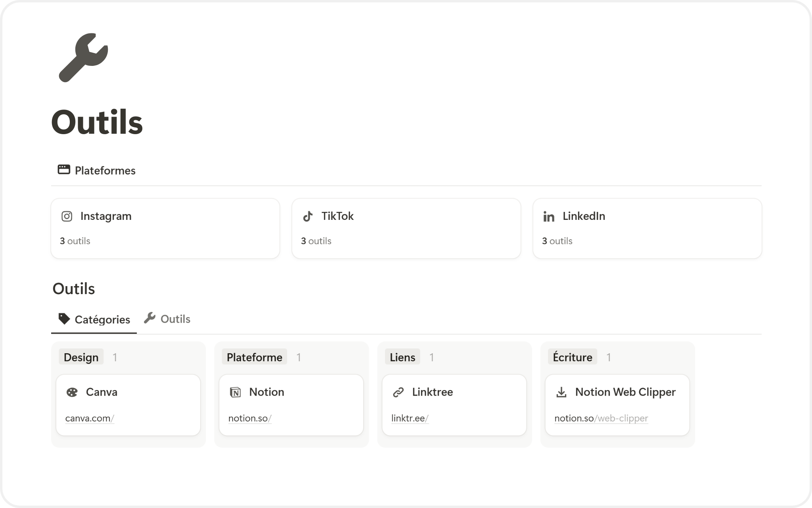Open the canva.com link

(90, 418)
